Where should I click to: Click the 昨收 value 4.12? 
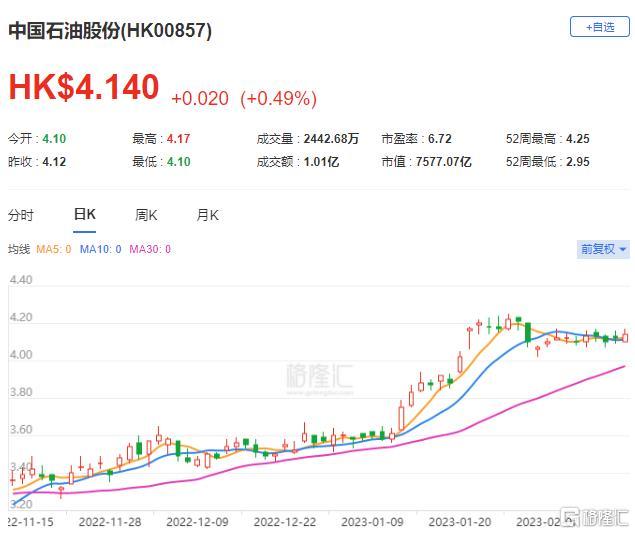54,162
